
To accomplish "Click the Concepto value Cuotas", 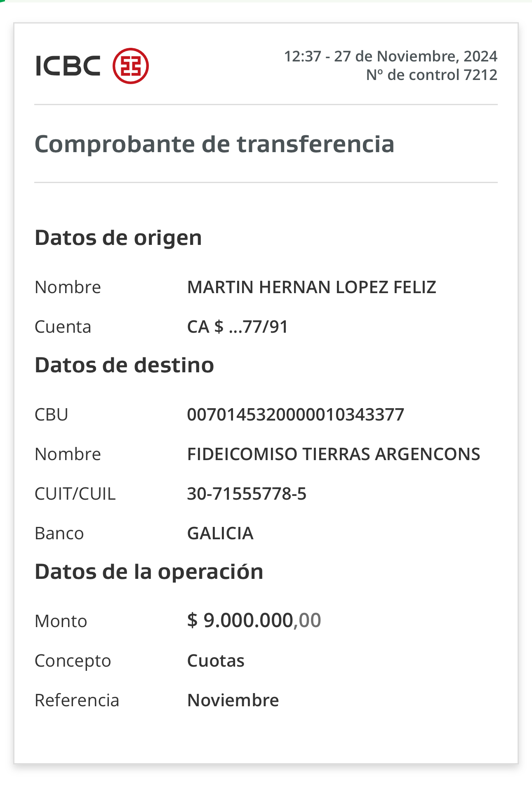I will pos(216,660).
